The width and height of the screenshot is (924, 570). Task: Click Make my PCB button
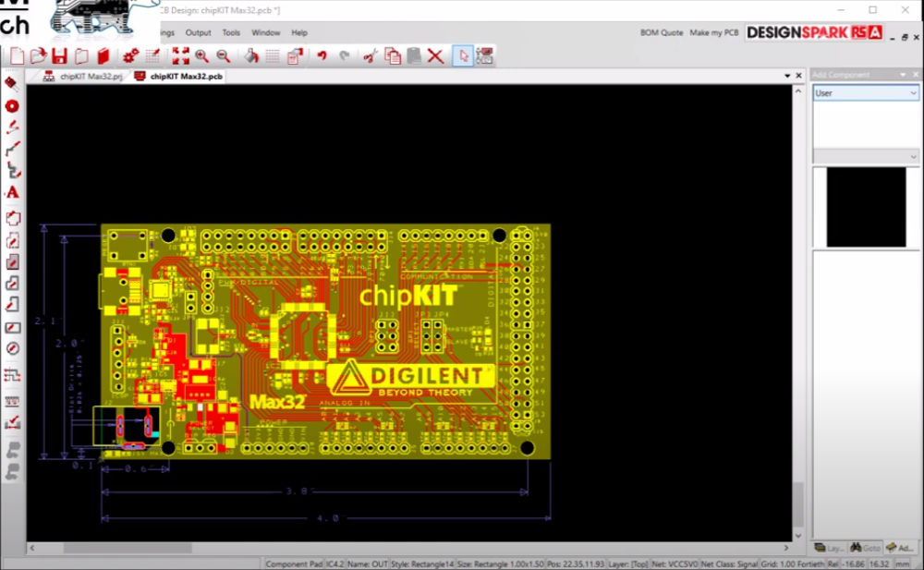713,32
